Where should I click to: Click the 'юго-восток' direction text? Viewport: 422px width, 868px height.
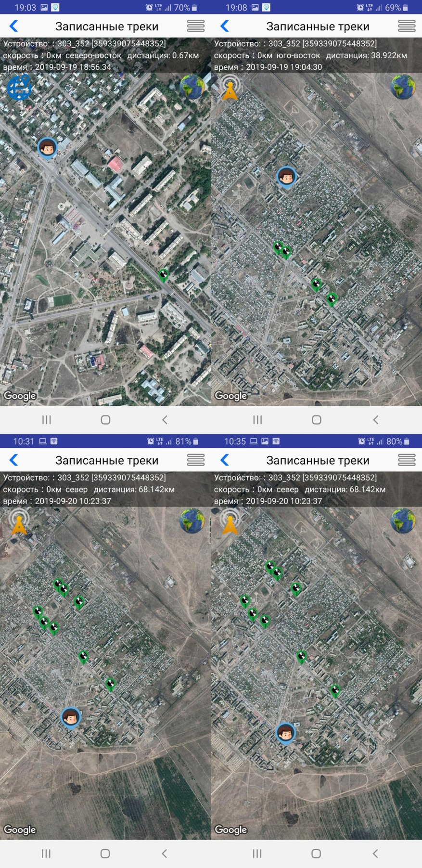[298, 55]
